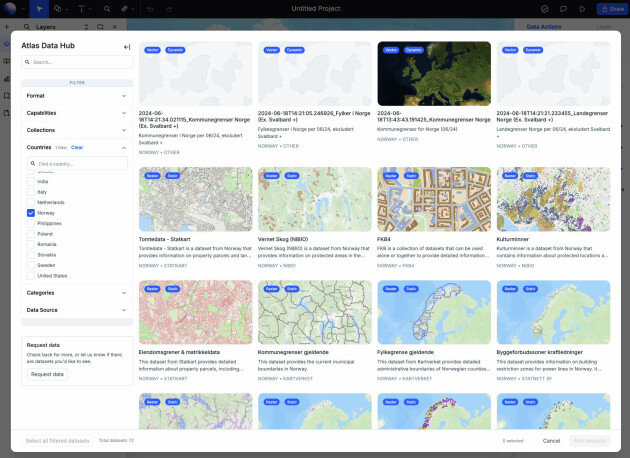Click the Slovakia country checkbox
Viewport: 630px width, 458px height.
[31, 255]
